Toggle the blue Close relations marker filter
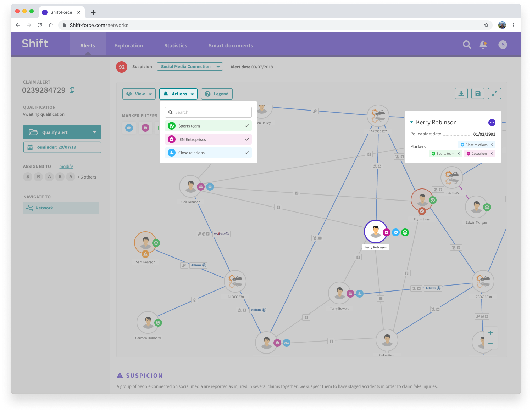The image size is (532, 412). 129,128
